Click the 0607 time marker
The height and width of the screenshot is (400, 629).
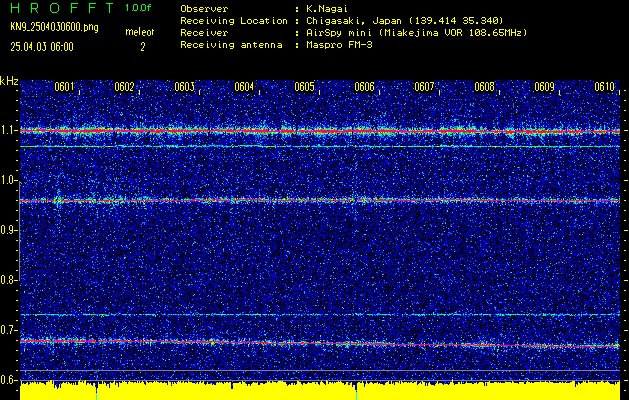(424, 87)
